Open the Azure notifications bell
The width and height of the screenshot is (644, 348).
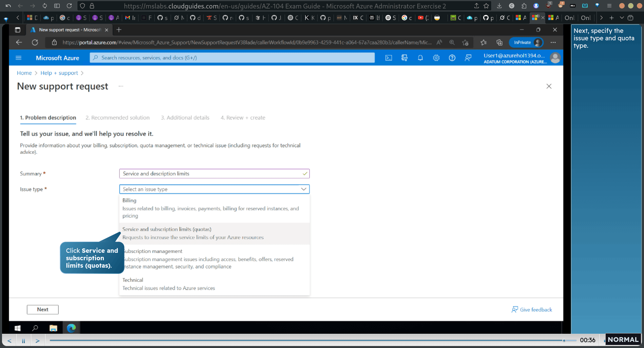tap(420, 58)
